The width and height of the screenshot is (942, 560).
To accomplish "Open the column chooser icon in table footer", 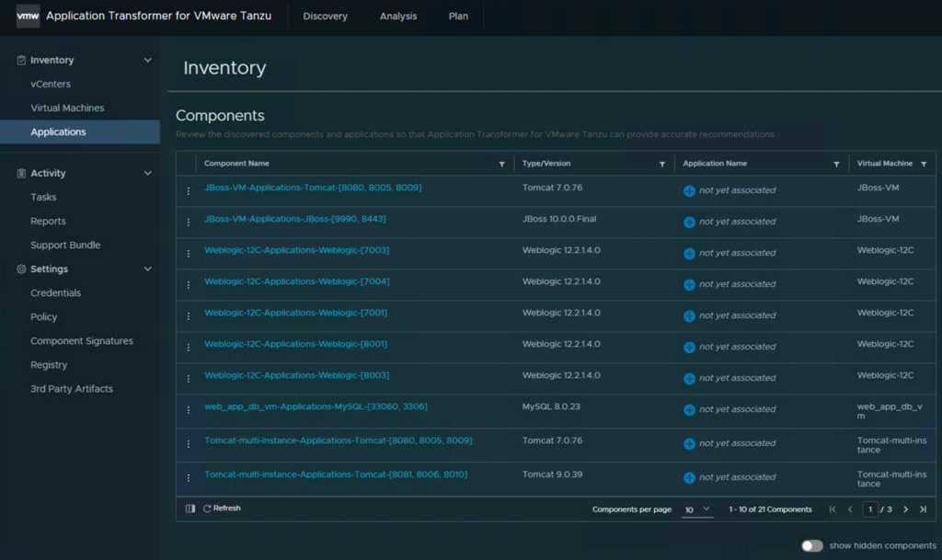I will 190,509.
